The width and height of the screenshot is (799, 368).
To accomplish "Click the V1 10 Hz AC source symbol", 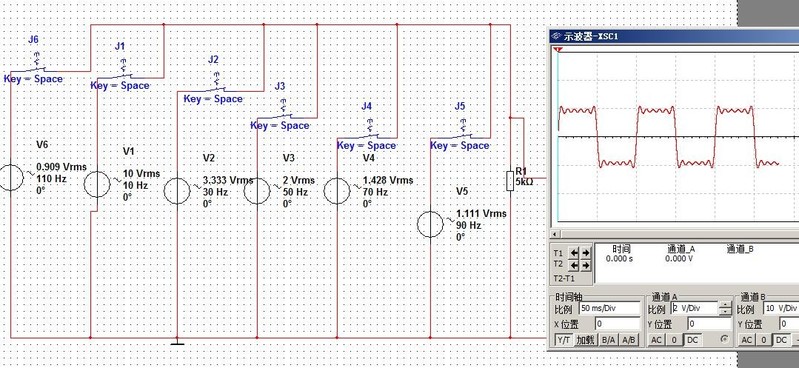I will [x=97, y=185].
